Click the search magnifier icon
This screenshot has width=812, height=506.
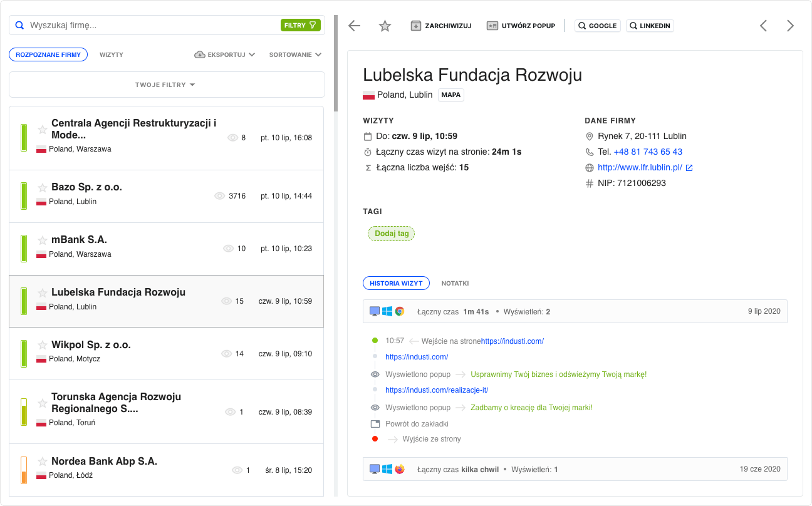click(x=19, y=26)
